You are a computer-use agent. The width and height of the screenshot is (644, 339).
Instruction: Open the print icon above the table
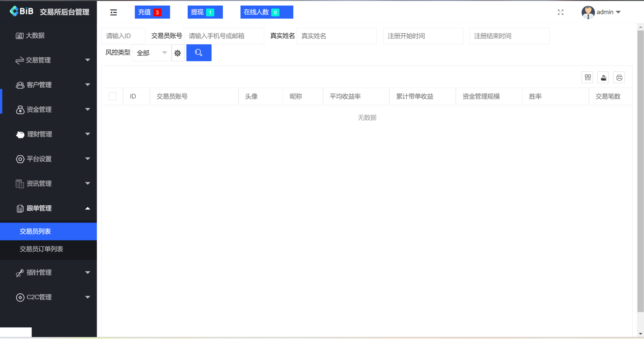[619, 77]
